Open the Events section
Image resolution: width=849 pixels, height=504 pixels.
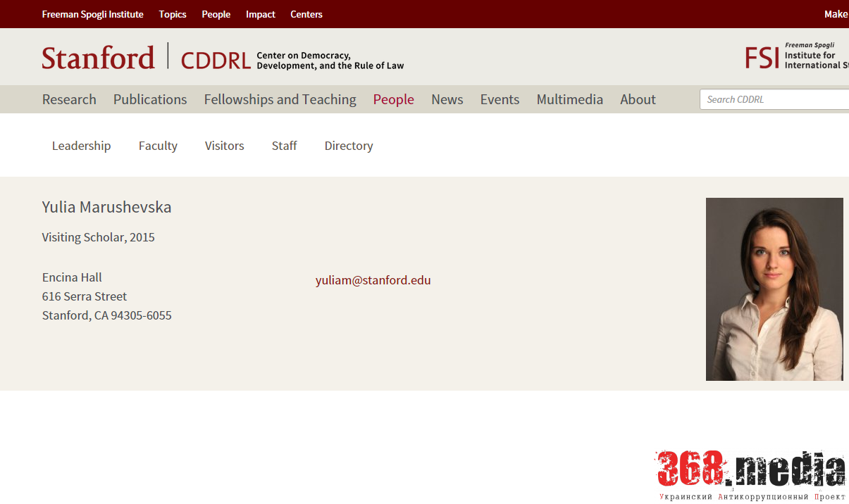tap(500, 99)
